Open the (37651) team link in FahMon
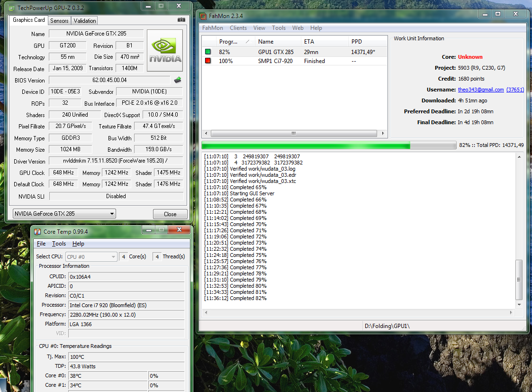Image resolution: width=532 pixels, height=392 pixels. [x=515, y=90]
